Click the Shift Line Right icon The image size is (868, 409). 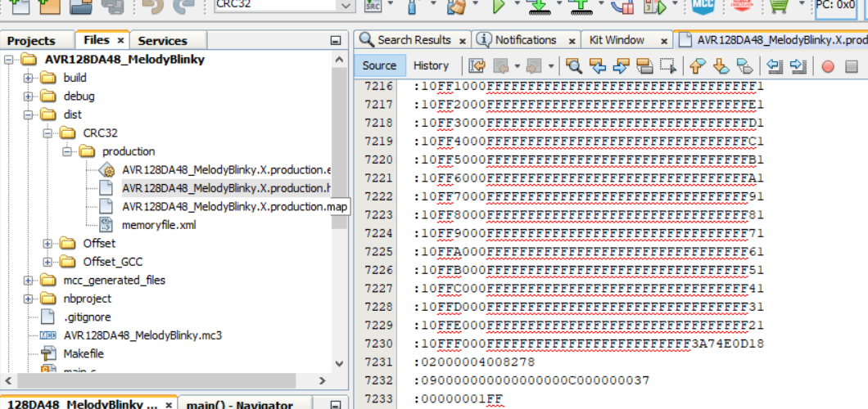[x=798, y=66]
